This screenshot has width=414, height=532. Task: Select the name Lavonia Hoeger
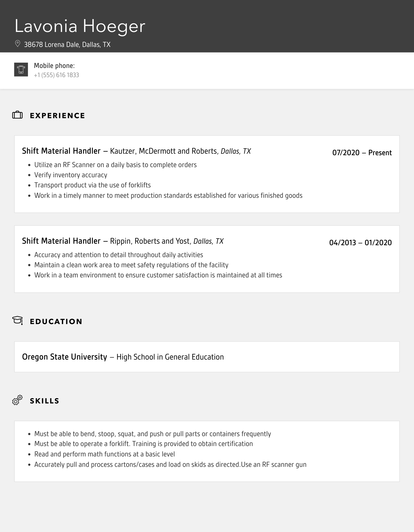80,26
